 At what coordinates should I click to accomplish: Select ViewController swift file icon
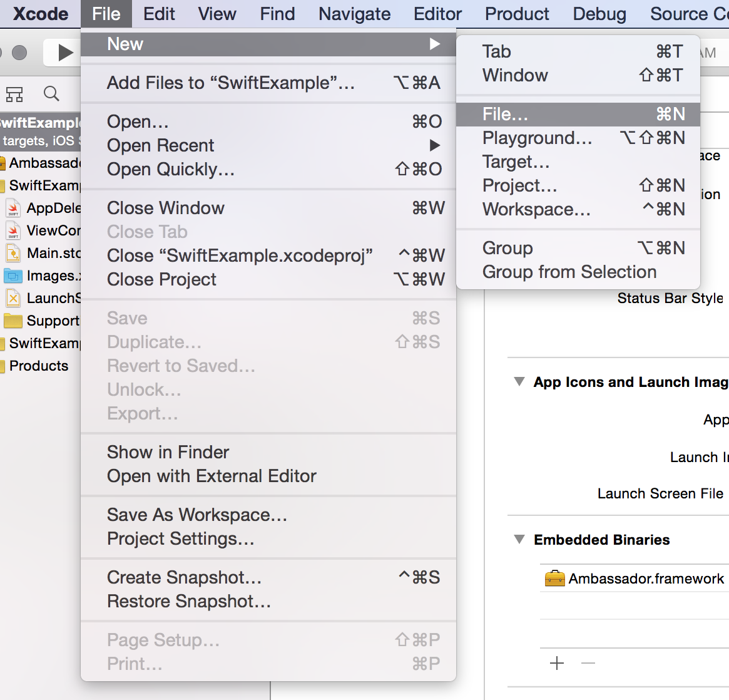pos(13,230)
